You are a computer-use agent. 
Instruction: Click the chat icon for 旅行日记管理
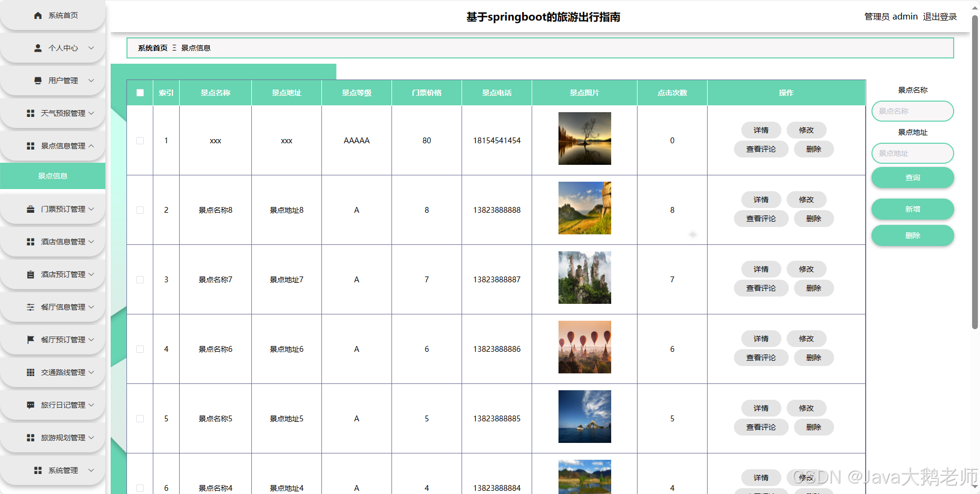[31, 405]
